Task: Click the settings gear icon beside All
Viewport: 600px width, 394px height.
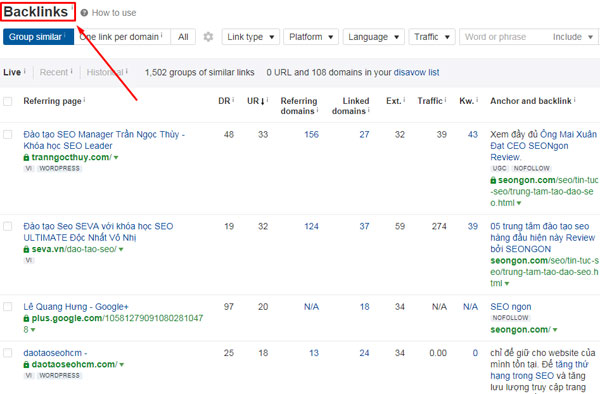Action: (208, 37)
